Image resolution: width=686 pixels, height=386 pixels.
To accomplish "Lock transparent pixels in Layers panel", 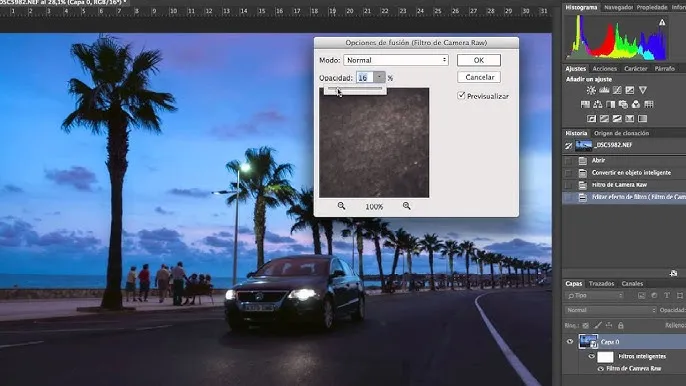I will pyautogui.click(x=586, y=325).
